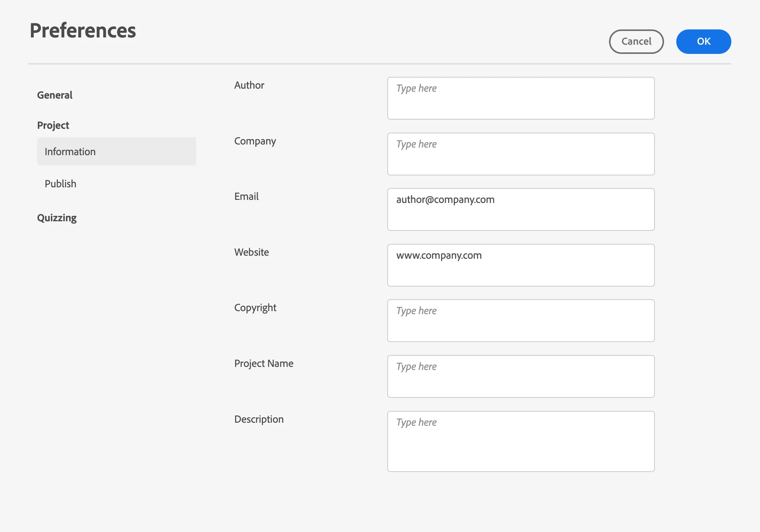Image resolution: width=760 pixels, height=532 pixels.
Task: Click inside the Description text area
Action: (x=521, y=441)
